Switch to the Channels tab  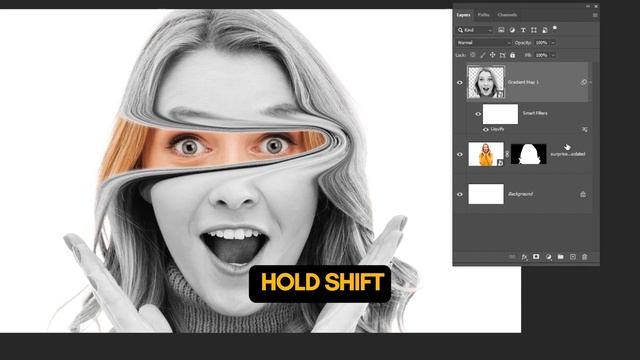click(x=507, y=15)
